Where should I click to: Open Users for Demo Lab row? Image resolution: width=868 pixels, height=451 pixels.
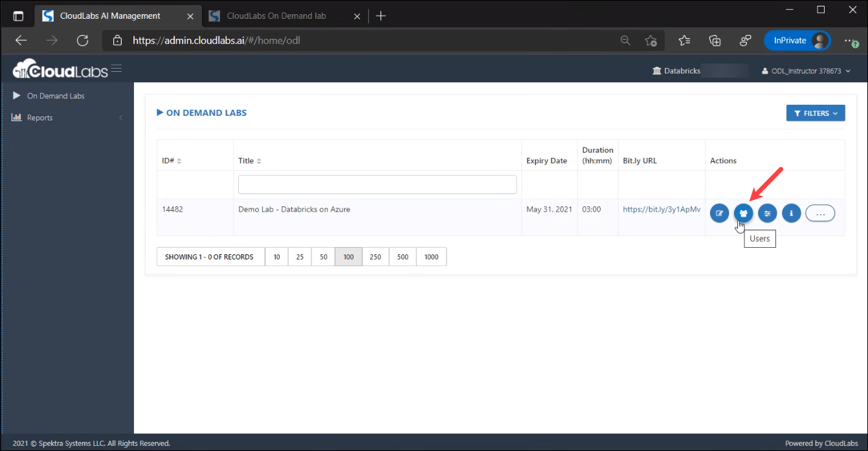coord(743,213)
